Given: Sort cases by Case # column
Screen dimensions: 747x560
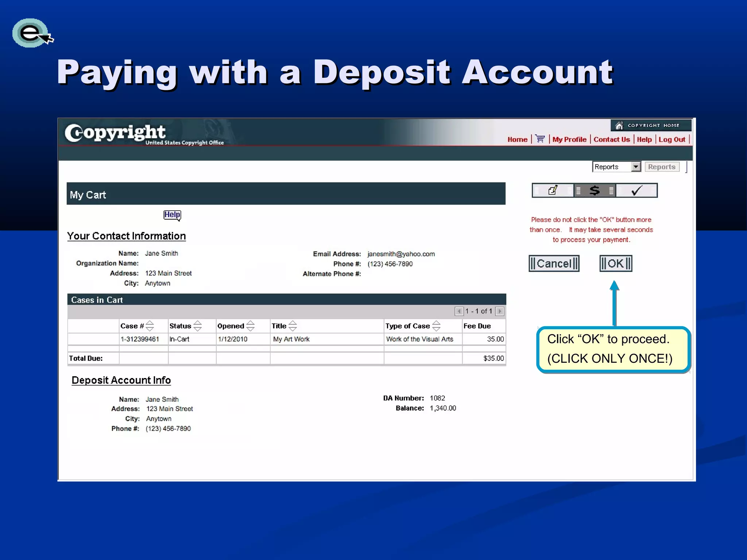Looking at the screenshot, I should 150,326.
